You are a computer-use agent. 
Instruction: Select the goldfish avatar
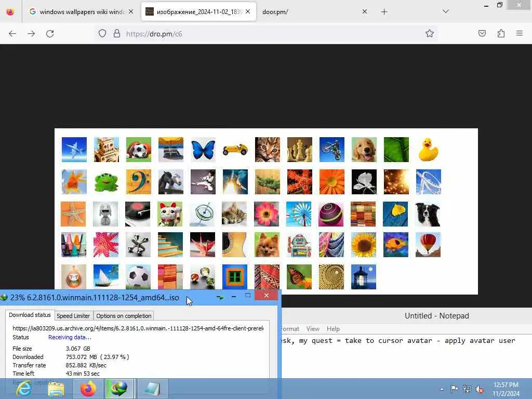[74, 182]
